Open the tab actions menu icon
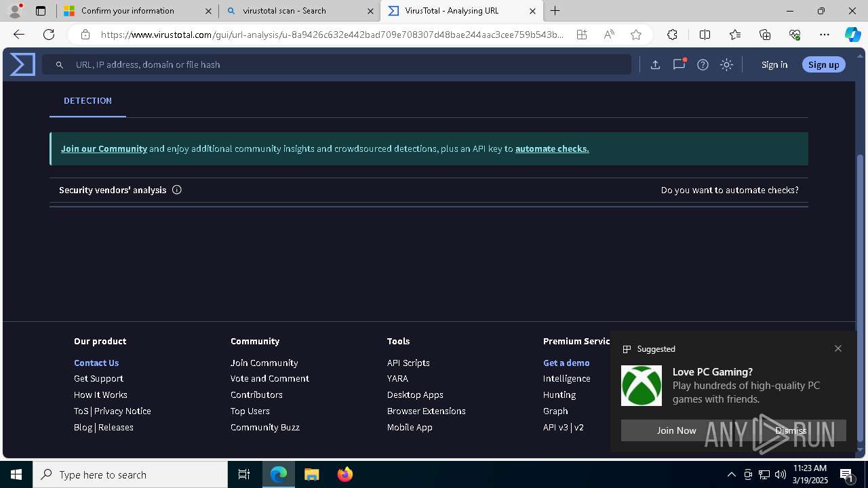Screen dimensions: 868x488 pos(41,11)
